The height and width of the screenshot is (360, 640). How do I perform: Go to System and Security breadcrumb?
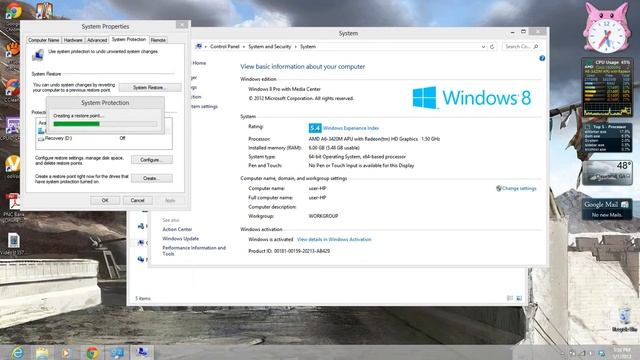[x=269, y=47]
